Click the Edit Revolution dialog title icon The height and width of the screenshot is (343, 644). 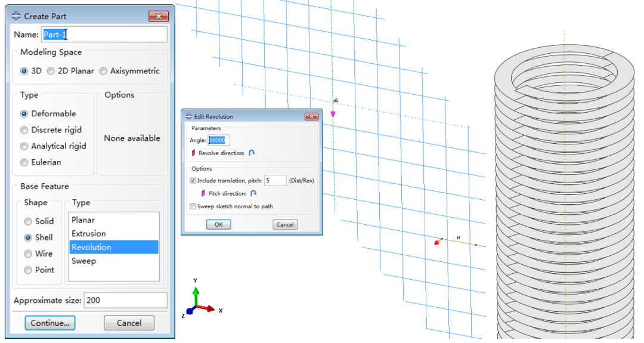click(x=189, y=116)
